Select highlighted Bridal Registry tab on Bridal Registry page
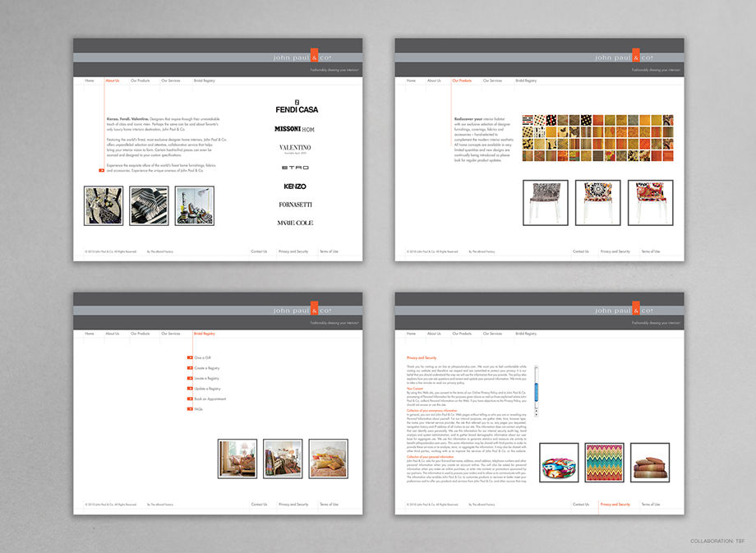Screen dimensions: 756x553 click(x=205, y=334)
